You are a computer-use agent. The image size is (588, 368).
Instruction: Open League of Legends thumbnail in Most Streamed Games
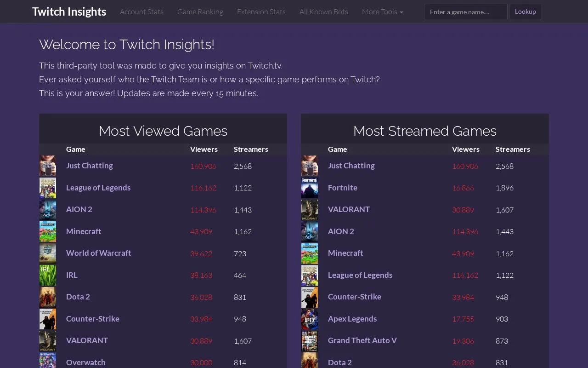[x=310, y=275]
